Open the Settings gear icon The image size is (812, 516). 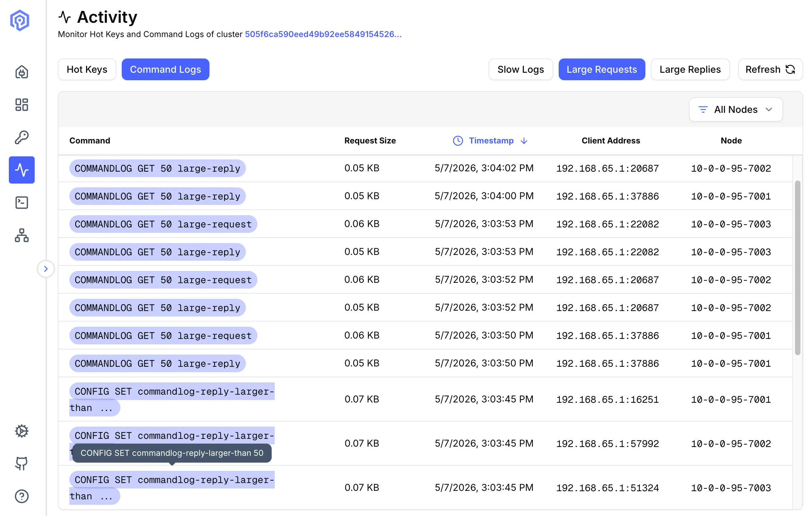(22, 431)
